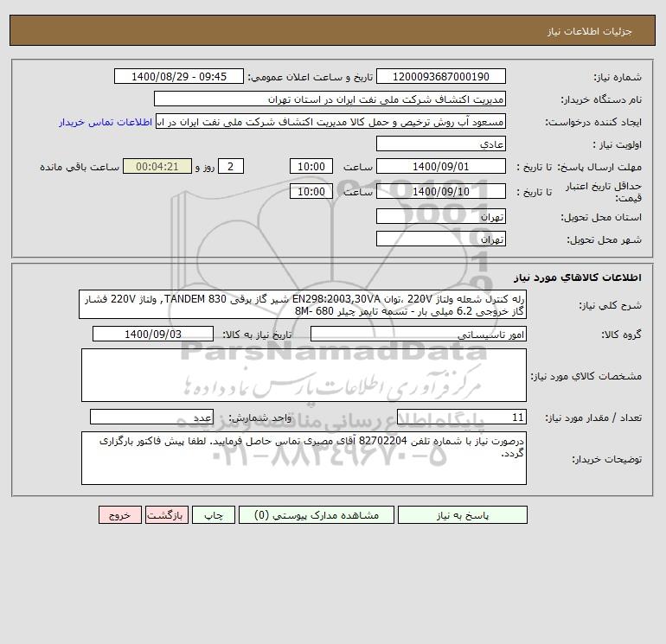Click price validity time field, 10:00 beside 1400/09/10
Viewport: 666px width, 644px height.
[311, 191]
